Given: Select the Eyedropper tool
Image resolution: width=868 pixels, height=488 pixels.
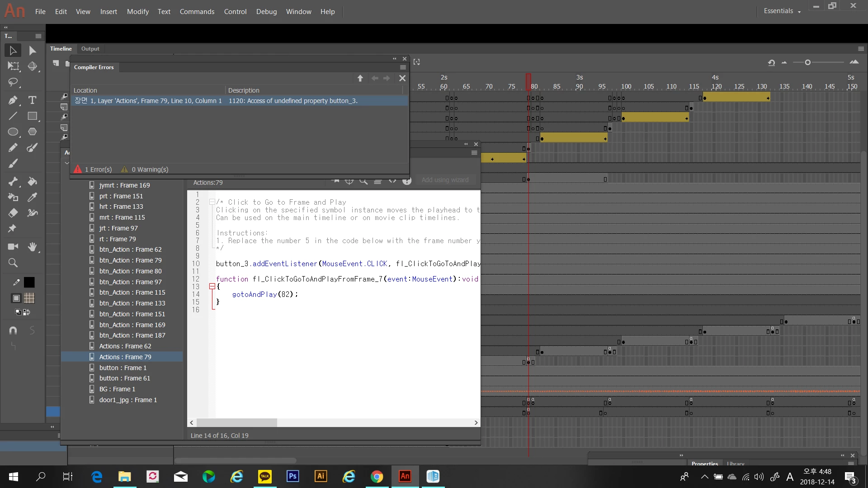Looking at the screenshot, I should (32, 197).
